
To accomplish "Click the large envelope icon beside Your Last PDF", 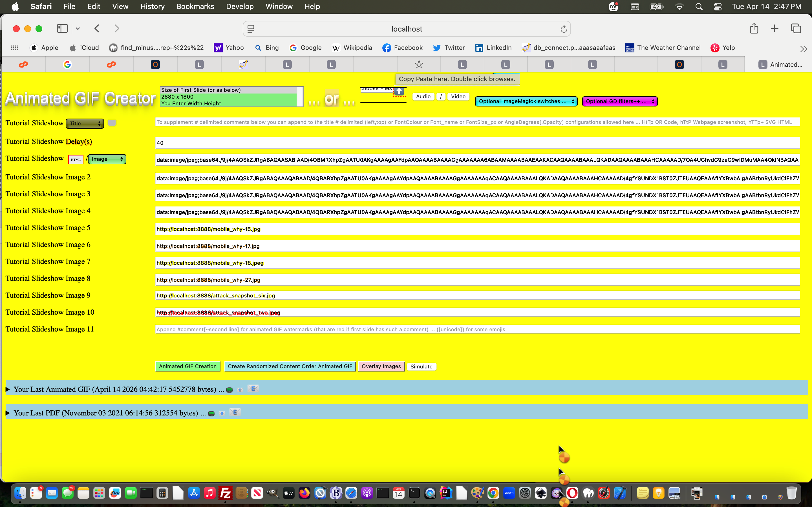I will [235, 412].
